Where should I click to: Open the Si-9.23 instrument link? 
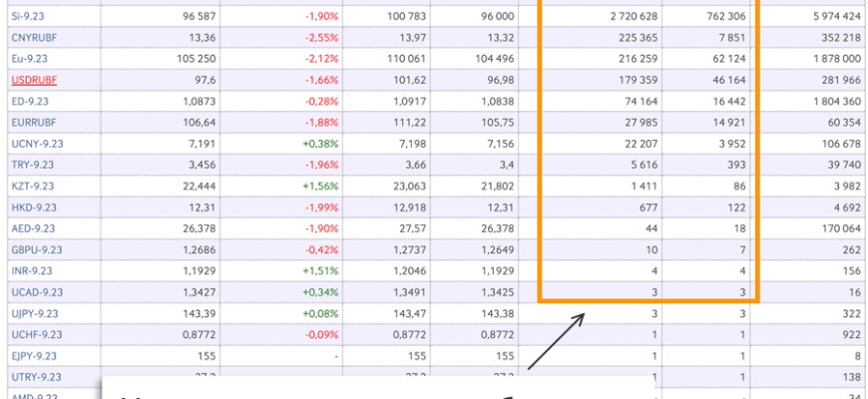[x=28, y=17]
